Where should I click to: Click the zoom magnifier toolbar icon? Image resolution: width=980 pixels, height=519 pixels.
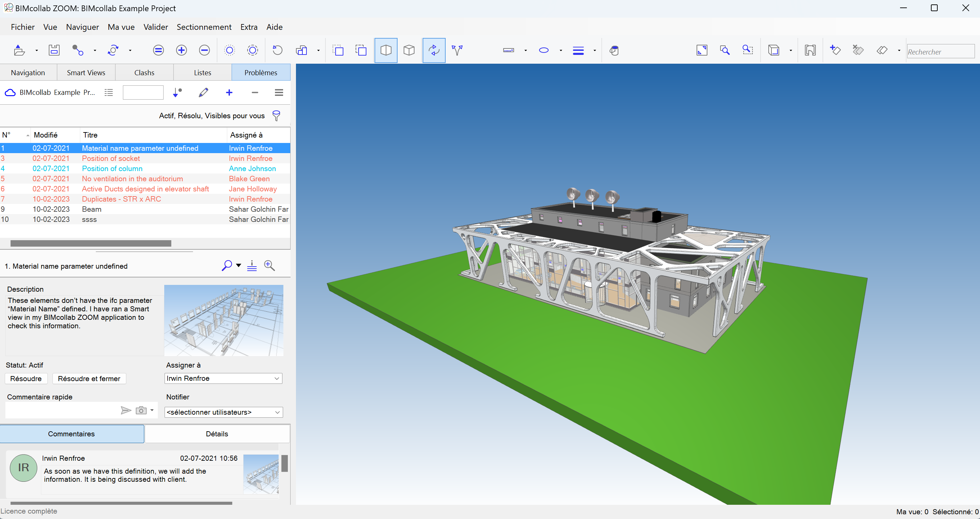[725, 50]
